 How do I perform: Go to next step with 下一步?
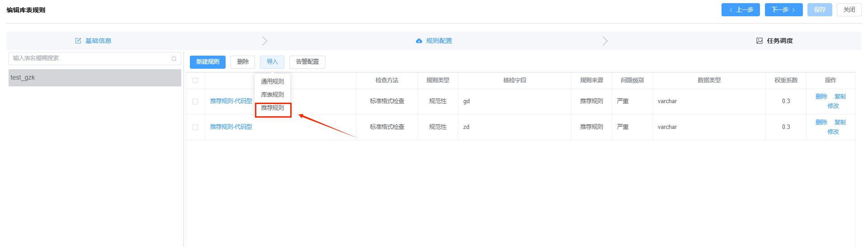pos(783,9)
